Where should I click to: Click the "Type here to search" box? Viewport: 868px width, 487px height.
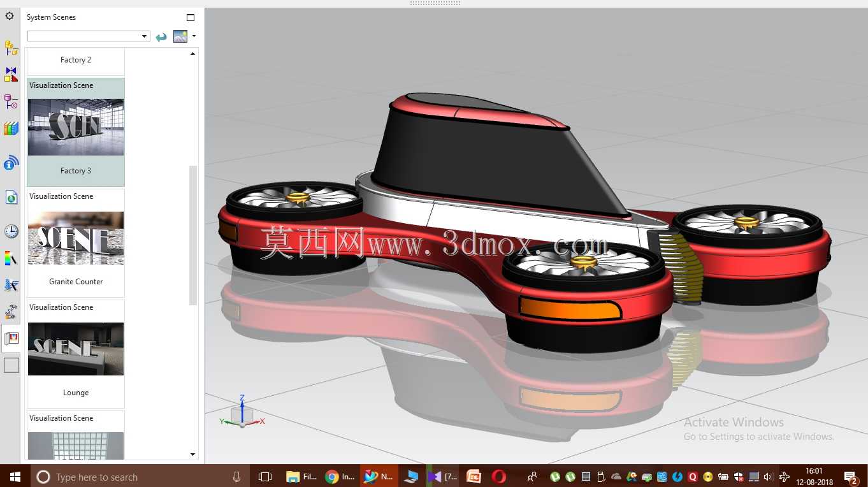pyautogui.click(x=140, y=477)
